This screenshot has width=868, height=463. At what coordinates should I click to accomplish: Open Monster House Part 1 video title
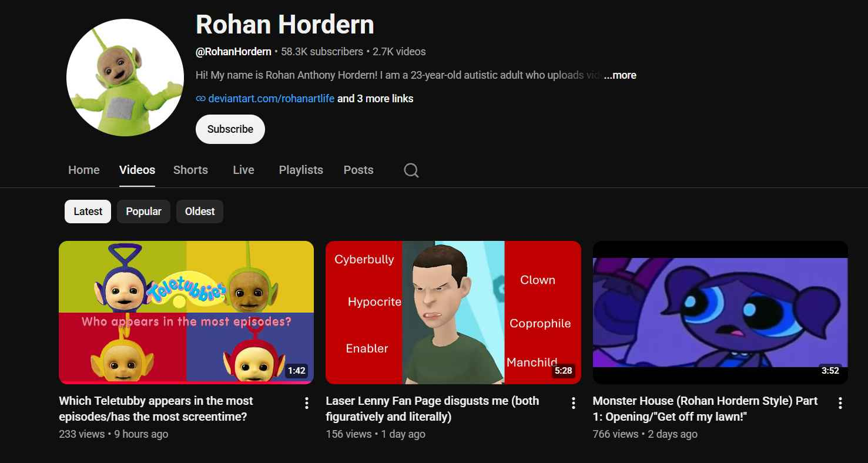click(705, 409)
